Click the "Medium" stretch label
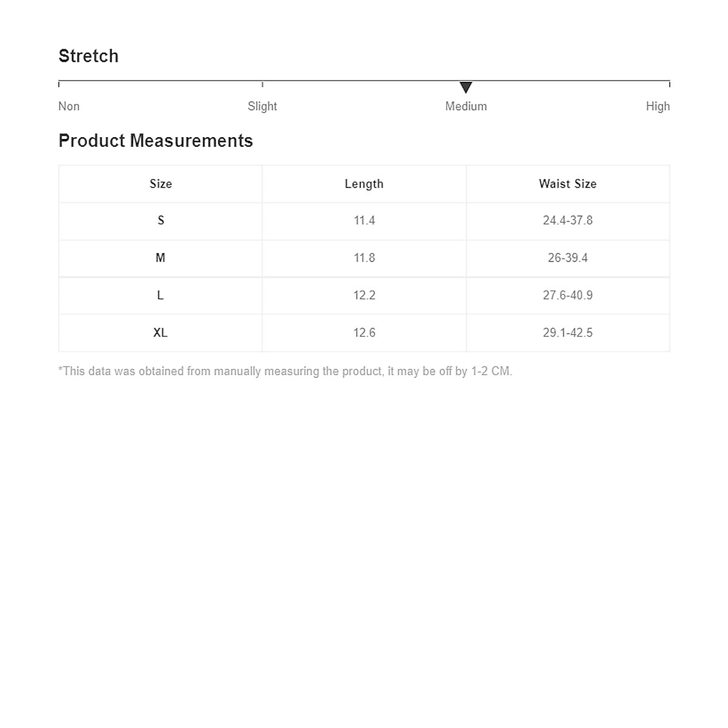 click(x=466, y=106)
